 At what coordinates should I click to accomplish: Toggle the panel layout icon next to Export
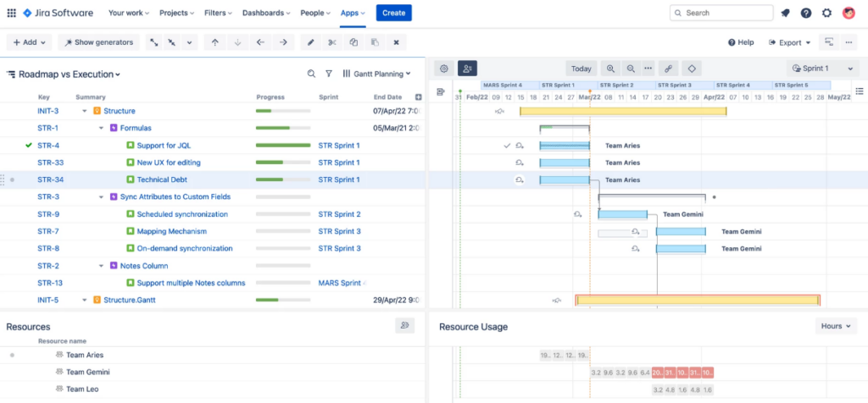point(829,42)
